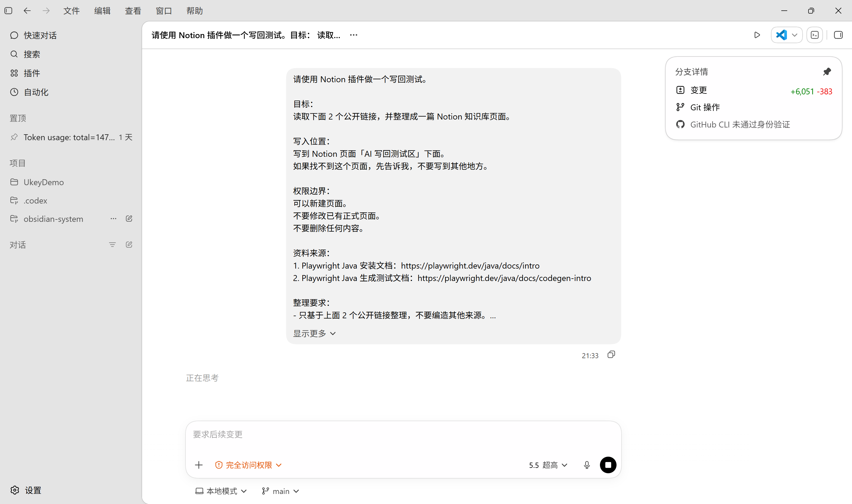Open Git 操作 in branch details
Screen dimensions: 852x504
[x=753, y=107]
